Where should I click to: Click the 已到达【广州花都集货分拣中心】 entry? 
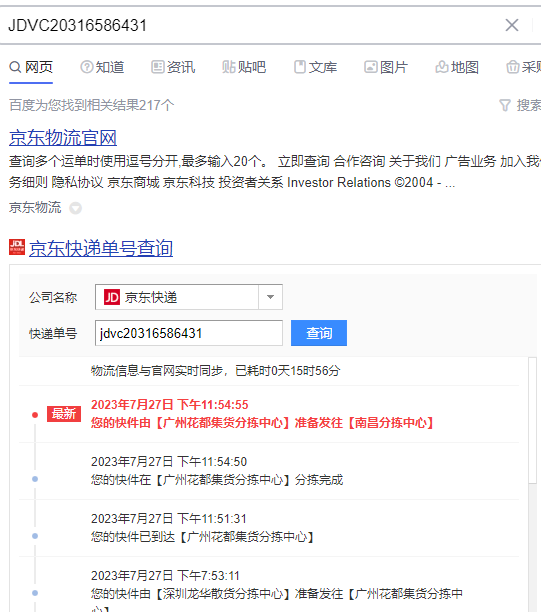tap(202, 537)
